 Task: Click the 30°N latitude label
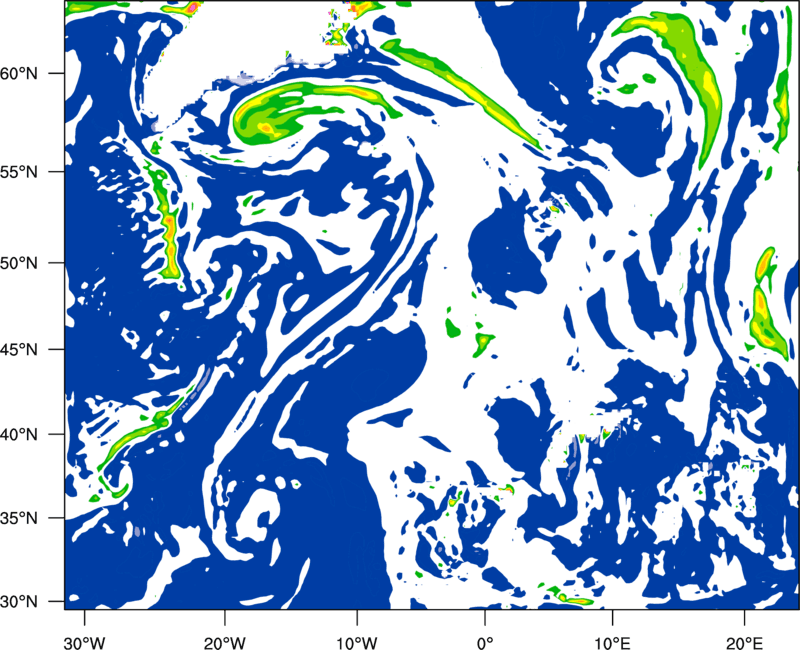tap(19, 602)
